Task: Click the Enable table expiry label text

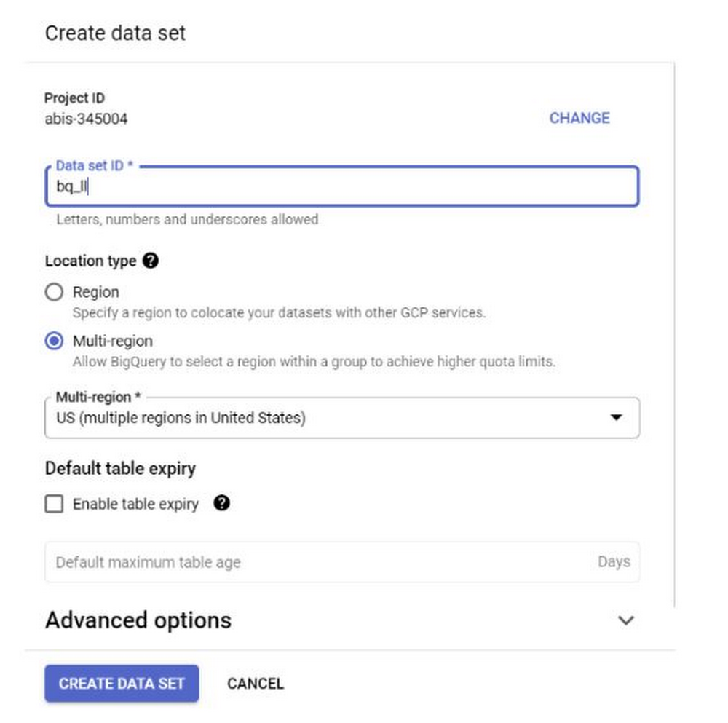Action: tap(135, 504)
